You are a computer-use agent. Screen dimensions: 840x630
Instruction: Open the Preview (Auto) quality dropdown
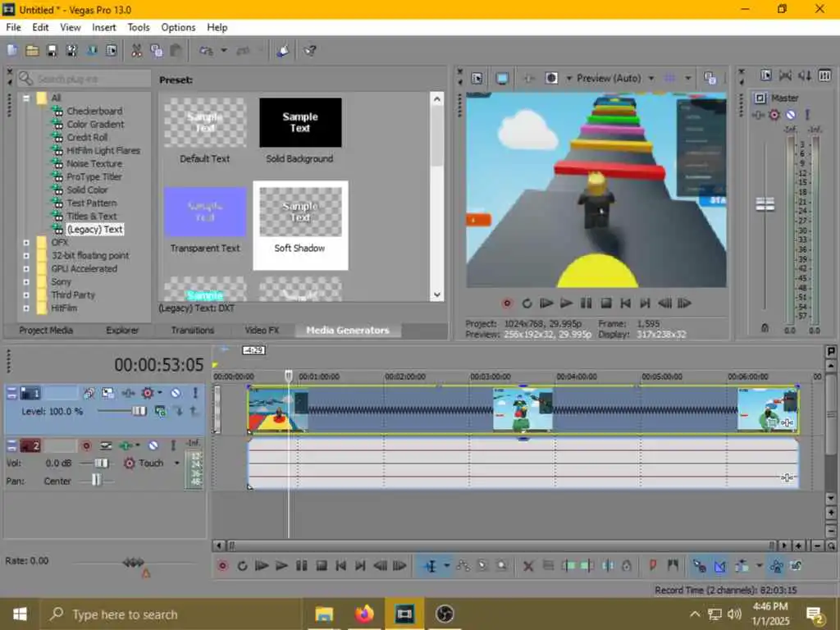[x=652, y=78]
